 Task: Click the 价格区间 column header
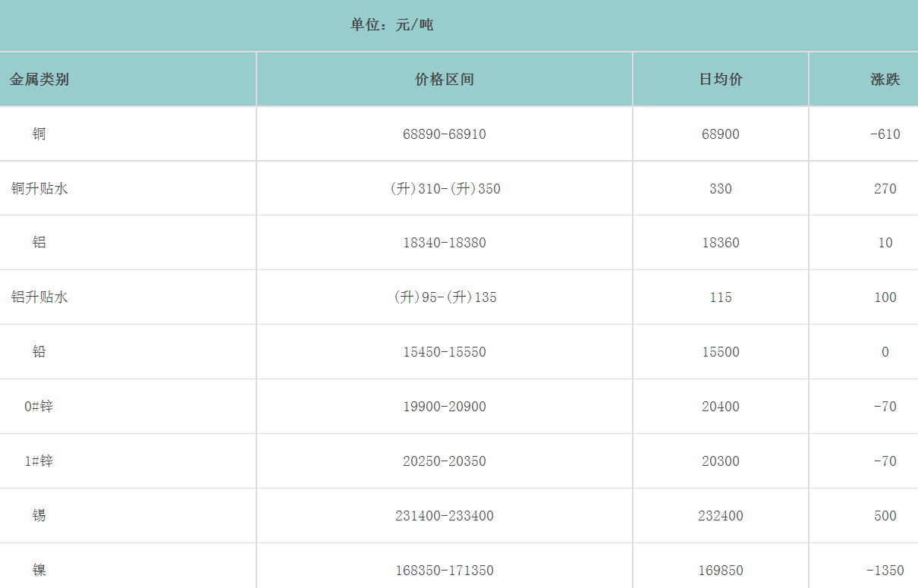[x=445, y=79]
